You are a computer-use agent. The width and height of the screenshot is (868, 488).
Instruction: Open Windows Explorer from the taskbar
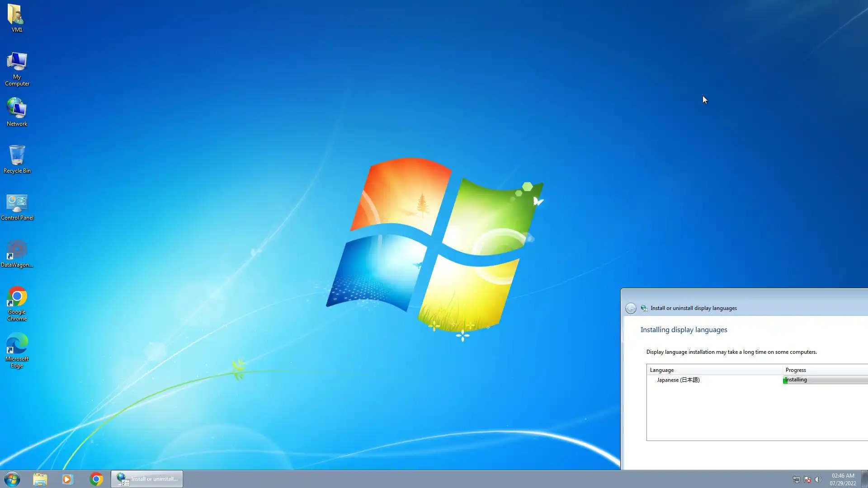point(40,479)
